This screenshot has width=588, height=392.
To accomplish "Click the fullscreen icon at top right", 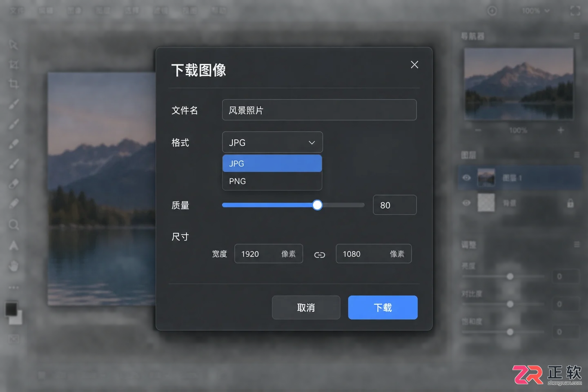I will click(x=575, y=11).
